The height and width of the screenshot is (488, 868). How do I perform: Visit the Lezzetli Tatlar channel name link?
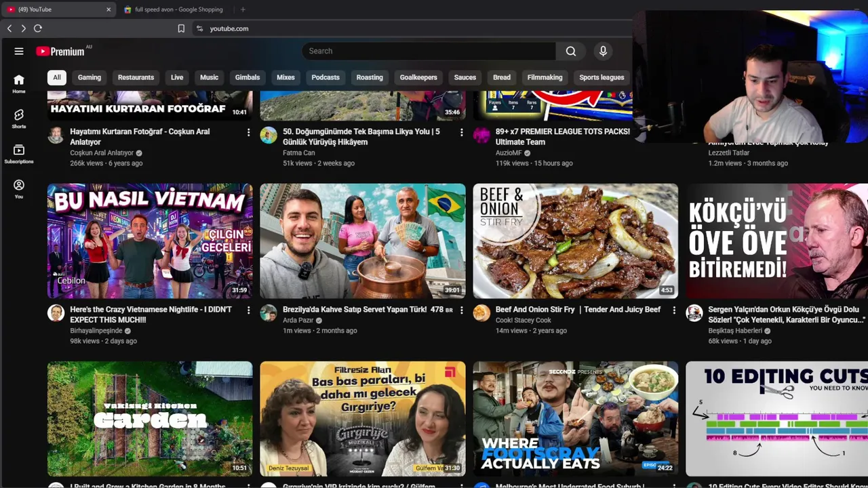point(729,152)
